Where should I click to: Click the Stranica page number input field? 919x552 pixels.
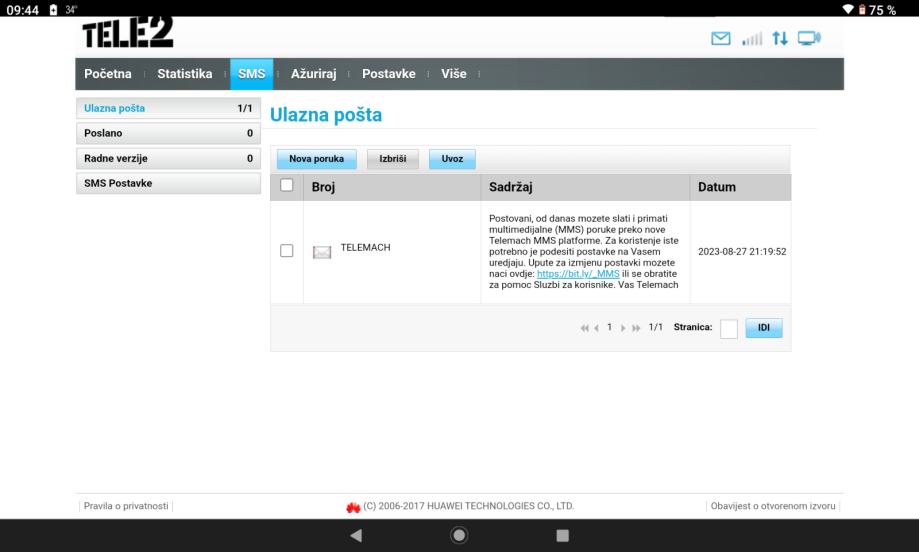[729, 329]
